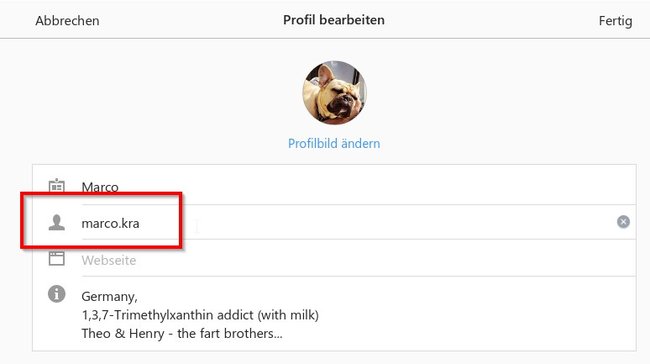Click the browser window icon next to Webseite
The height and width of the screenshot is (364, 650).
pos(56,258)
